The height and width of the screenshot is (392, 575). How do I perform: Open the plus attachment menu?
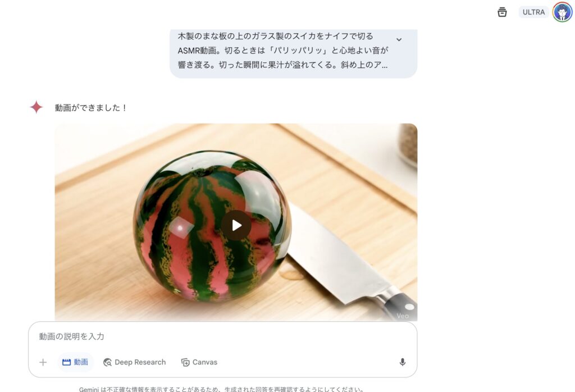[x=43, y=362]
